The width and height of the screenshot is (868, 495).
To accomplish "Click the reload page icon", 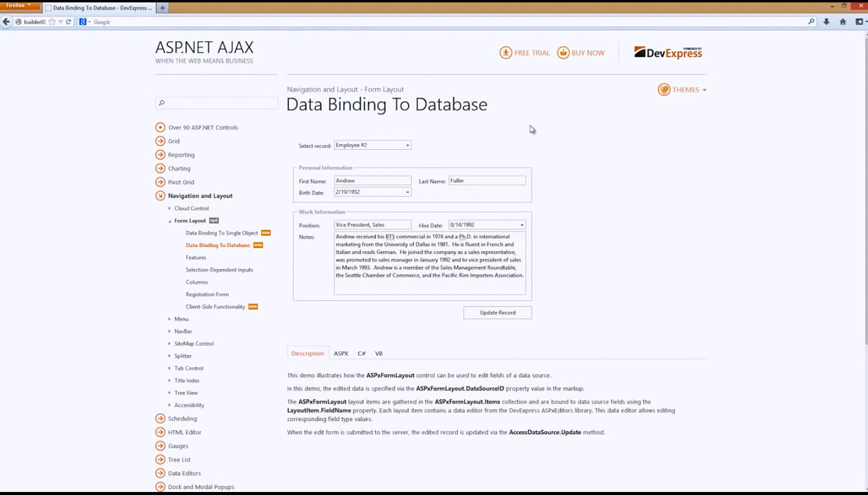I will point(68,22).
